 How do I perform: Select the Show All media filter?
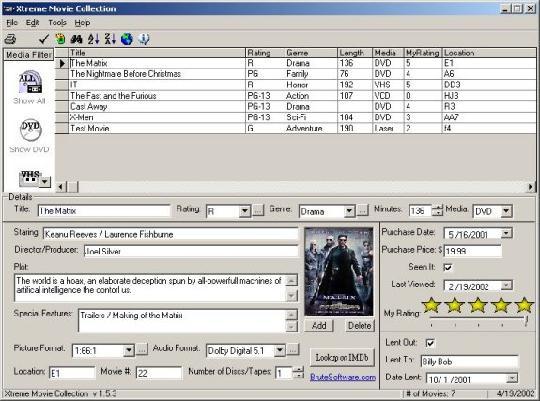click(30, 87)
